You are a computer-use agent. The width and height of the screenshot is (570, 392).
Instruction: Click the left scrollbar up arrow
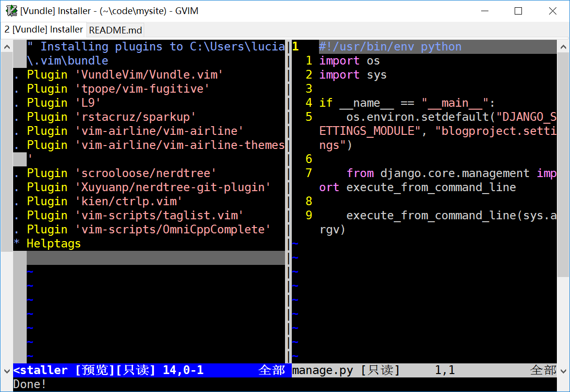coord(6,47)
